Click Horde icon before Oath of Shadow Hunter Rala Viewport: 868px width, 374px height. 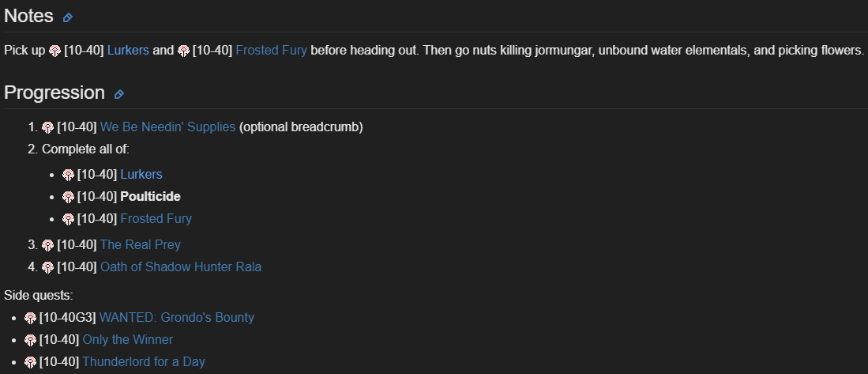(x=48, y=267)
